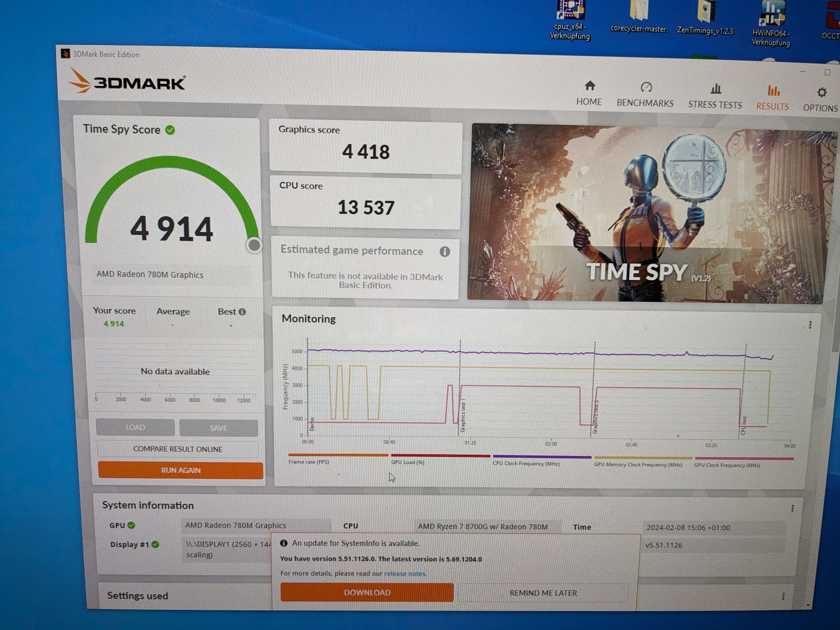
Task: Click the CPU test marker in chart
Action: tap(744, 426)
